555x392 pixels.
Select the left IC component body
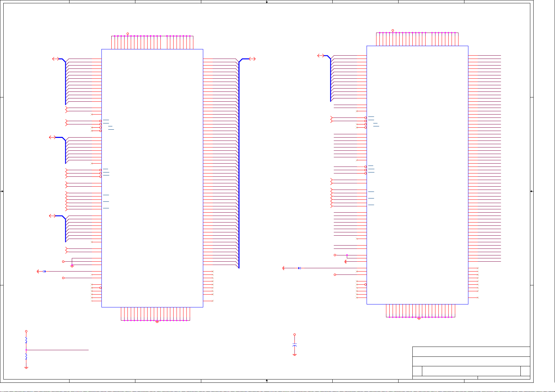point(152,178)
